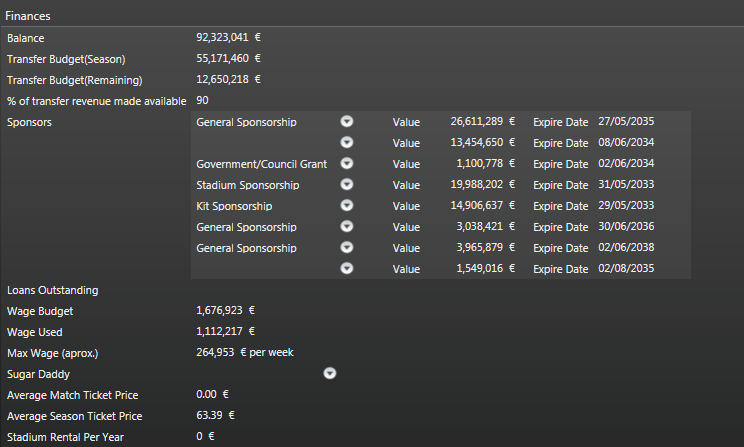Click '% of transfer revenue made available' label
The image size is (744, 447).
click(x=96, y=101)
